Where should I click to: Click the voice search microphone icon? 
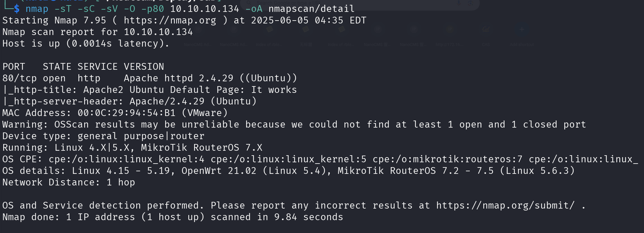point(459,3)
